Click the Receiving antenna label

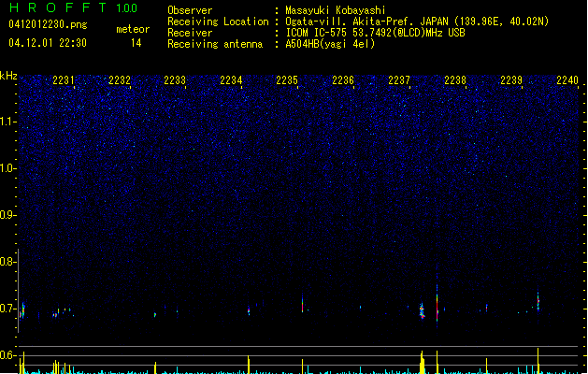click(x=215, y=44)
